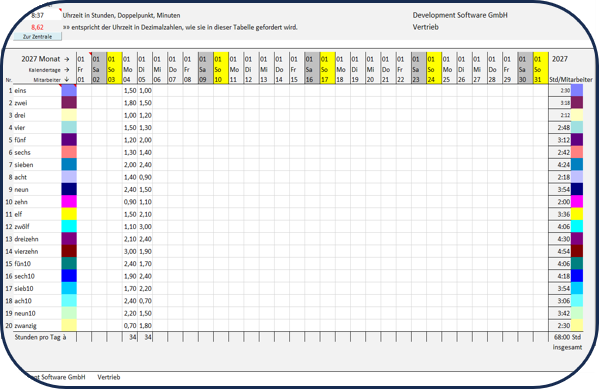Image resolution: width=600 pixels, height=390 pixels.
Task: Click the color swatch for employee zwei
Action: coord(69,103)
